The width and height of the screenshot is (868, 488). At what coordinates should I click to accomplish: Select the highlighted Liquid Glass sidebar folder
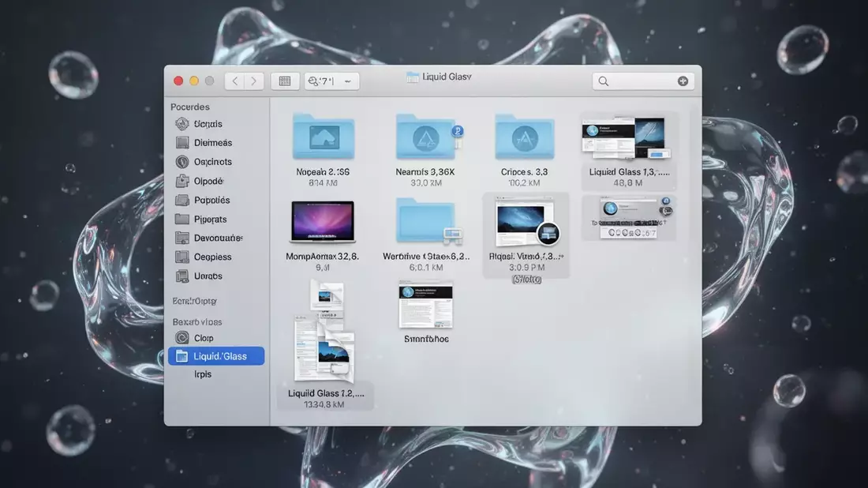[216, 356]
